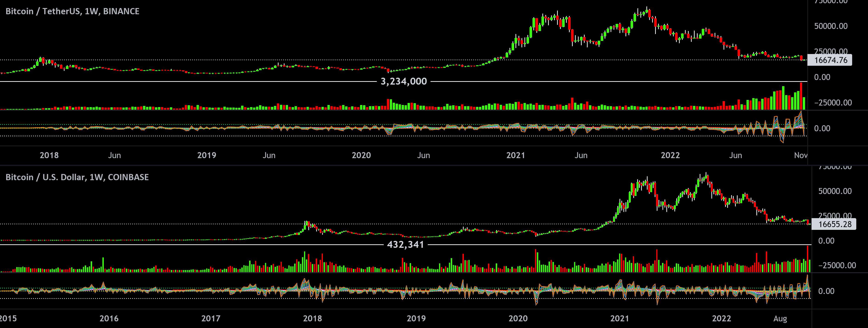Click the 3,234,000 volume annotation

(404, 82)
